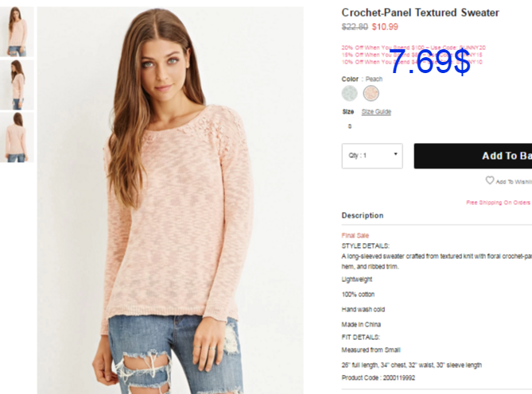Select the front view thumbnail

[17, 32]
